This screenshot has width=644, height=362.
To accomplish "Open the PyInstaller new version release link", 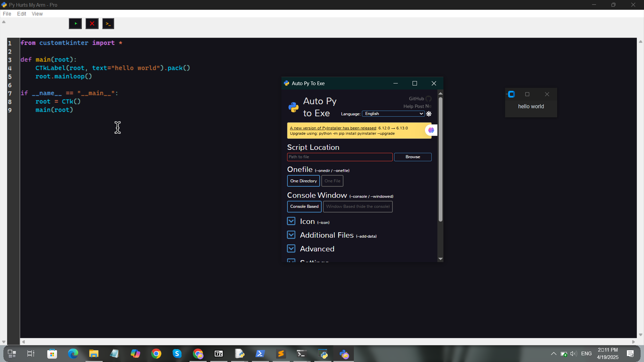I will [333, 128].
